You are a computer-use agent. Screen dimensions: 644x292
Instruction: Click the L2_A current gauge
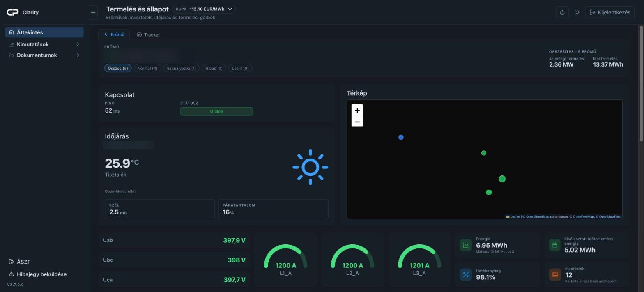pos(352,260)
